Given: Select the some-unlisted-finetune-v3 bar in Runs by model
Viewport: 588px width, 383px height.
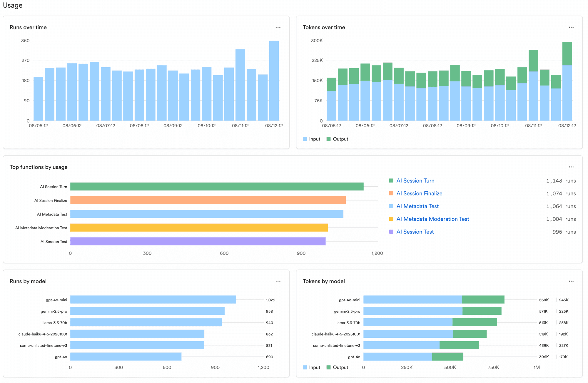Looking at the screenshot, I should tap(137, 345).
